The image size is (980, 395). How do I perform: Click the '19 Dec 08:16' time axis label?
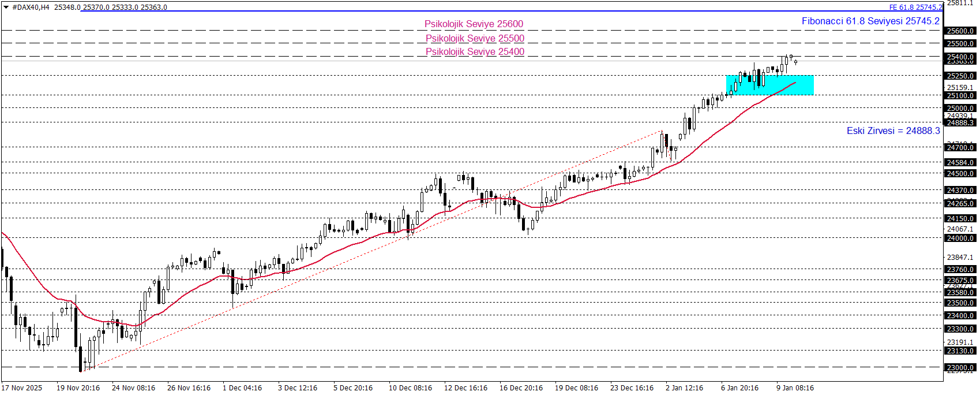click(576, 388)
